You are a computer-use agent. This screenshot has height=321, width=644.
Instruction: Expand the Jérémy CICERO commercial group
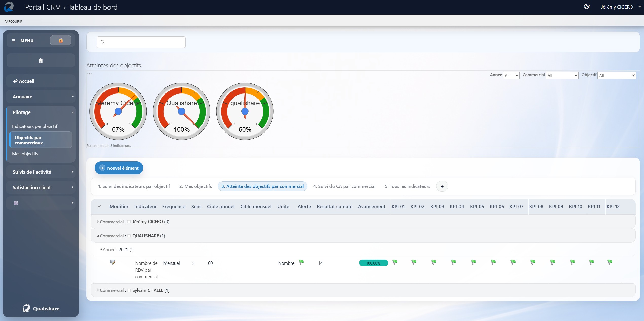pyautogui.click(x=98, y=222)
